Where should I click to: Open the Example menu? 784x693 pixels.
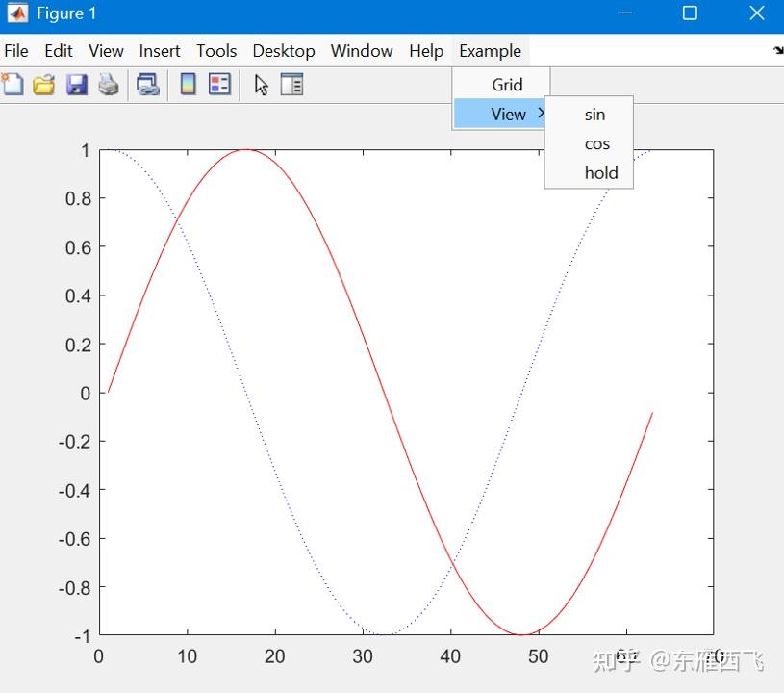(490, 51)
